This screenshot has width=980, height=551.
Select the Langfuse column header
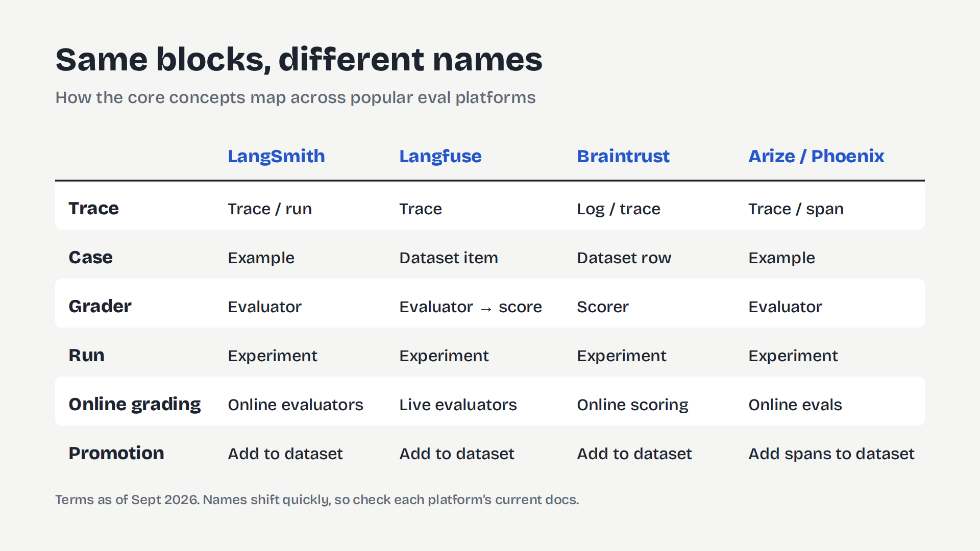click(440, 156)
